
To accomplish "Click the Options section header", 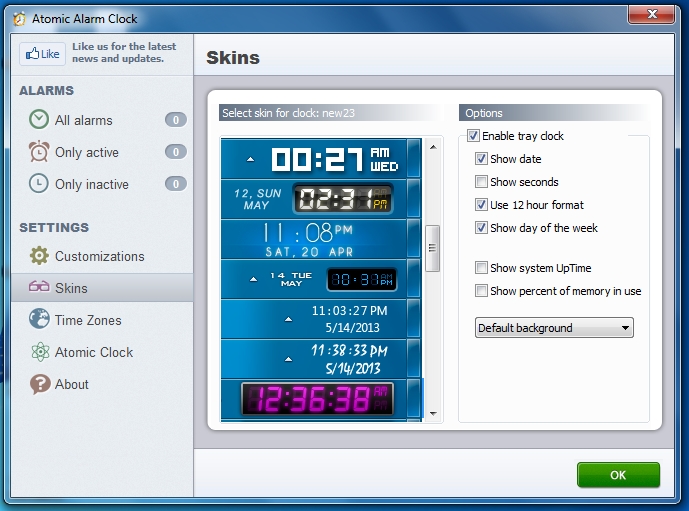I will pyautogui.click(x=554, y=113).
